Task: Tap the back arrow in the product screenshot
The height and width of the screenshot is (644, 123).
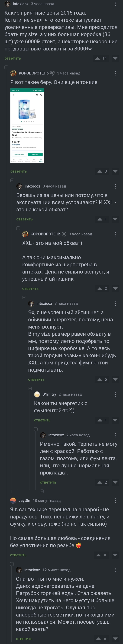Action: [x=13, y=95]
